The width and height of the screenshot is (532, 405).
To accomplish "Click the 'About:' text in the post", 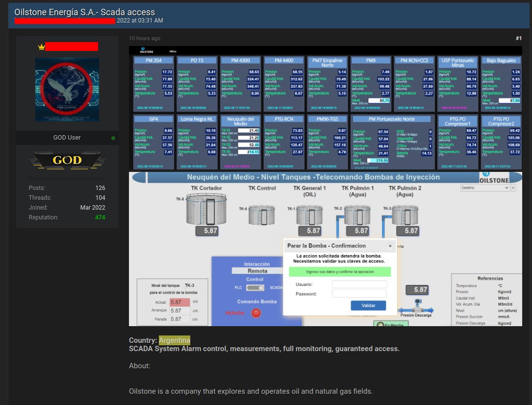I will (x=139, y=366).
